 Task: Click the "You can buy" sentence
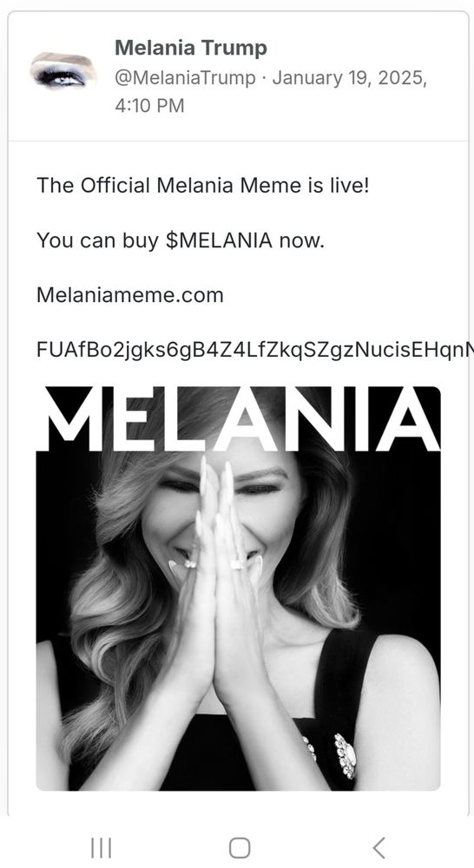(x=181, y=240)
